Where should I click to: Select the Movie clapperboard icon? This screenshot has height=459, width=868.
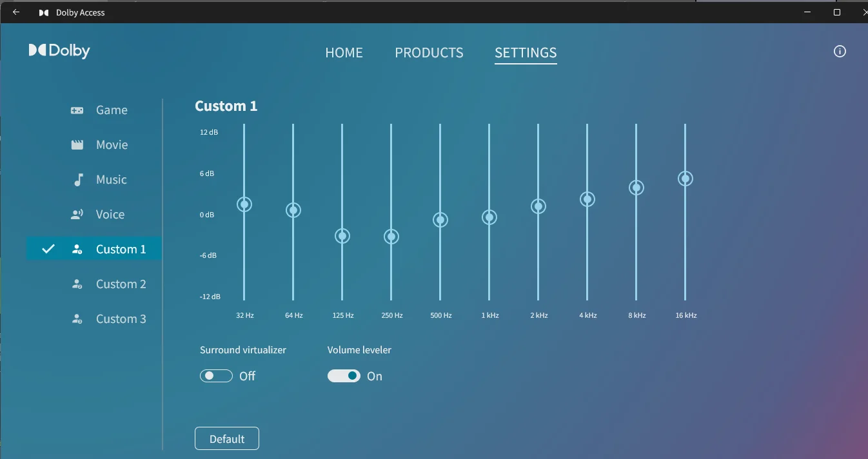point(77,145)
